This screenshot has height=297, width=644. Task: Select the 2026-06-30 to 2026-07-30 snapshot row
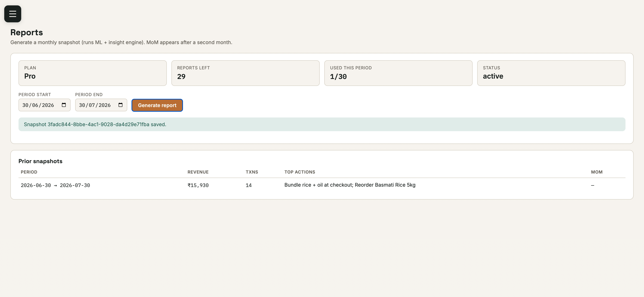[322, 185]
